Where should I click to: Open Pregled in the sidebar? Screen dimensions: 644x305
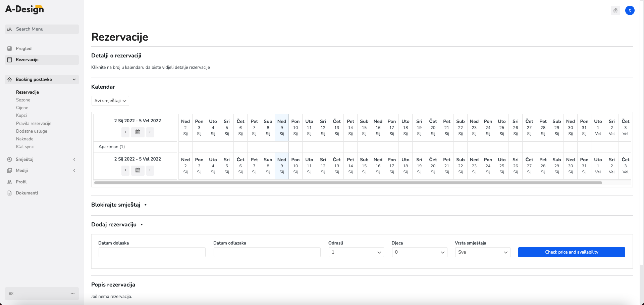pos(23,49)
